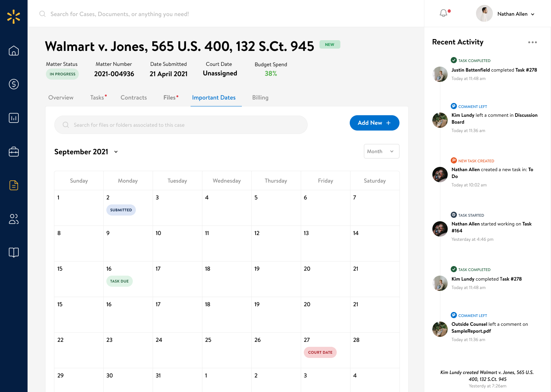This screenshot has height=392, width=551.
Task: Click the COURT DATE event badge
Action: pyautogui.click(x=320, y=352)
